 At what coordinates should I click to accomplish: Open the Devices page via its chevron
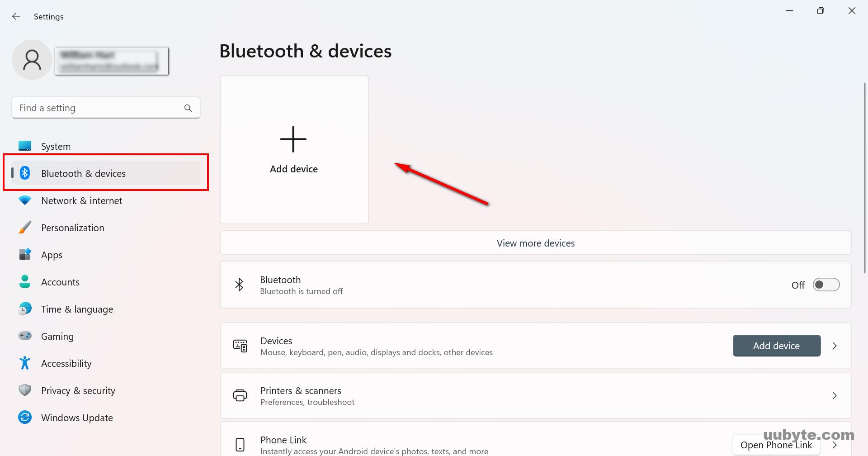[835, 346]
